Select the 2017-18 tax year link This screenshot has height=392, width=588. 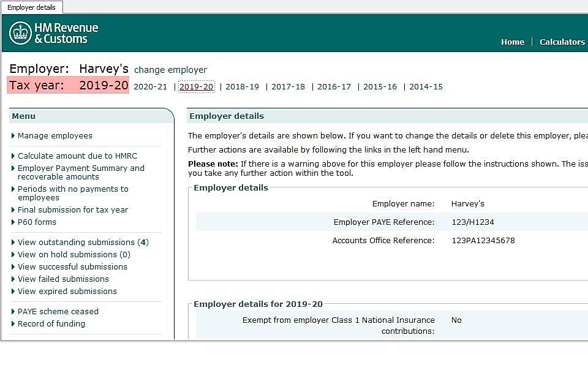[288, 87]
